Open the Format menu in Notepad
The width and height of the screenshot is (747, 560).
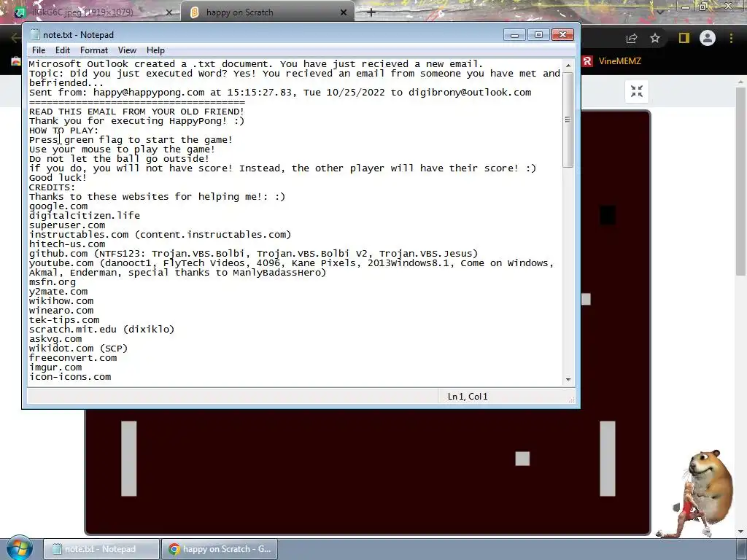94,50
